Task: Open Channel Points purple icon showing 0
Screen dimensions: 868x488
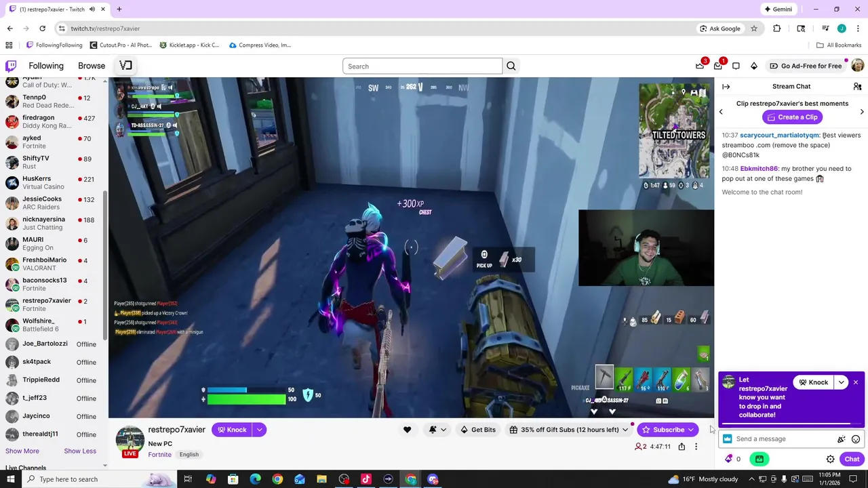Action: 732,459
